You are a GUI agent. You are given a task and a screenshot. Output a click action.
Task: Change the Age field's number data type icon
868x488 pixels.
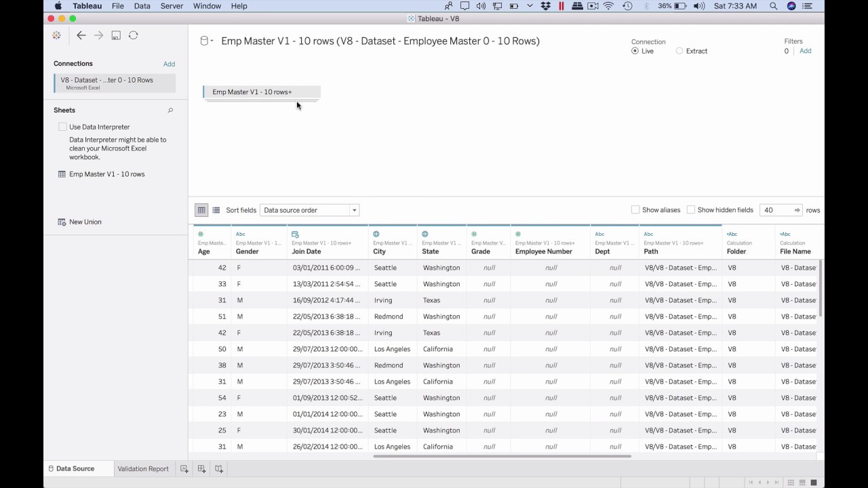tap(201, 234)
